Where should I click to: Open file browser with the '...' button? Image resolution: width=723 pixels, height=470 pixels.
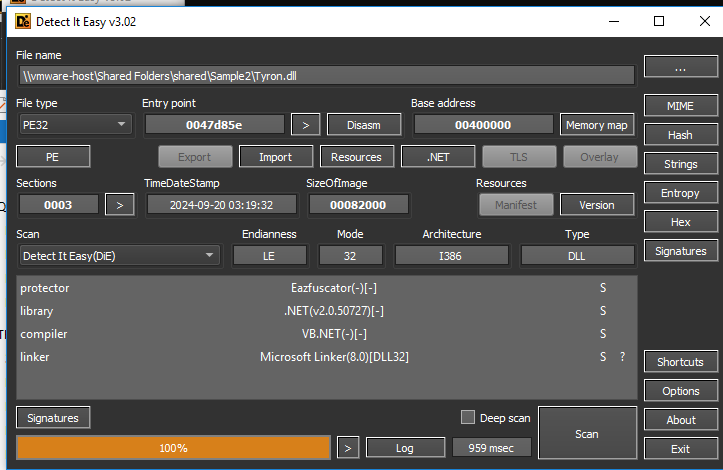tap(681, 67)
